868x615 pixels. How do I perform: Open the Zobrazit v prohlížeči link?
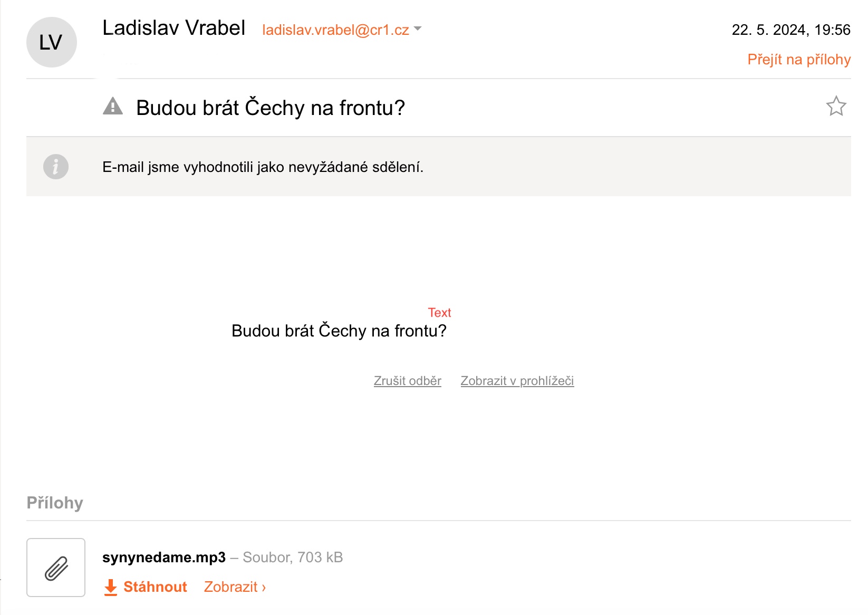click(517, 381)
